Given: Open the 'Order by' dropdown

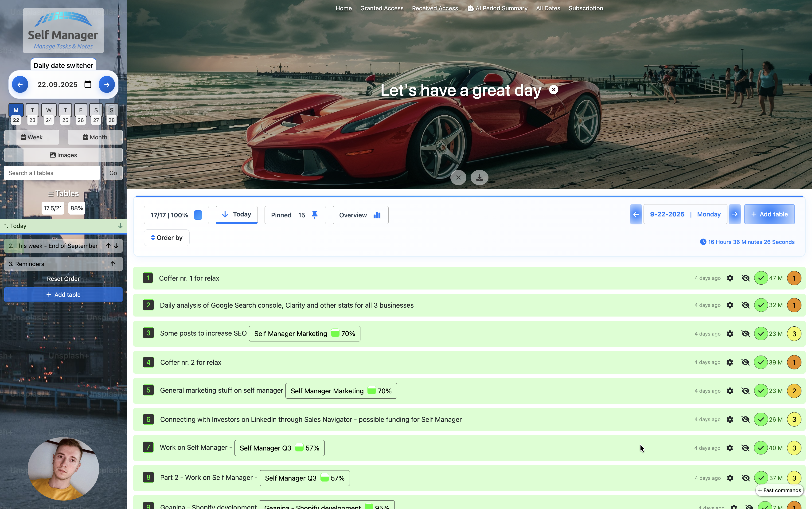Looking at the screenshot, I should pyautogui.click(x=167, y=237).
